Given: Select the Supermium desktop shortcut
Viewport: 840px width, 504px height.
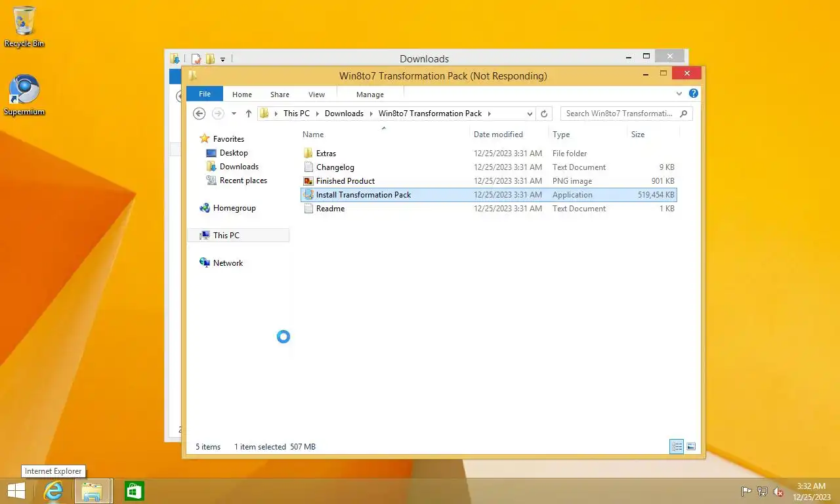Looking at the screenshot, I should click(24, 95).
